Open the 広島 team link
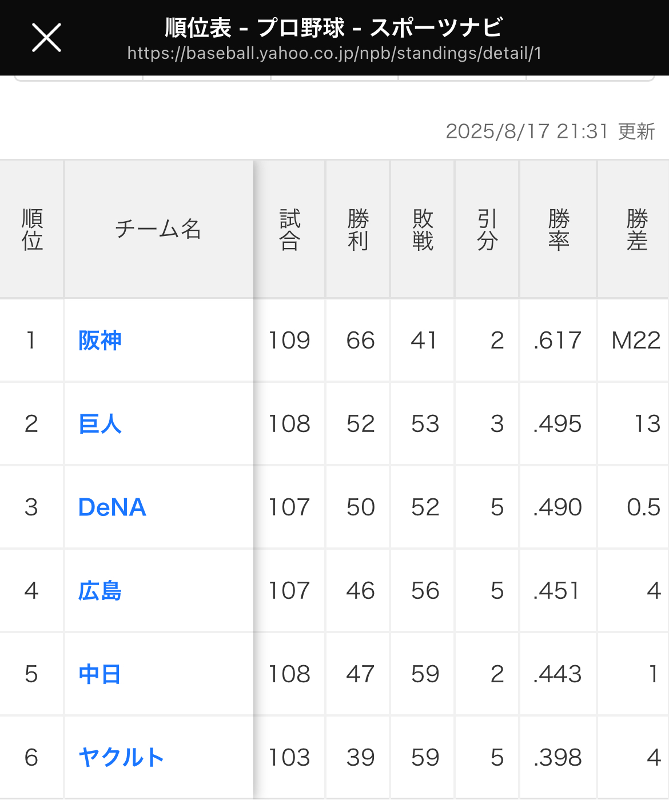 100,591
